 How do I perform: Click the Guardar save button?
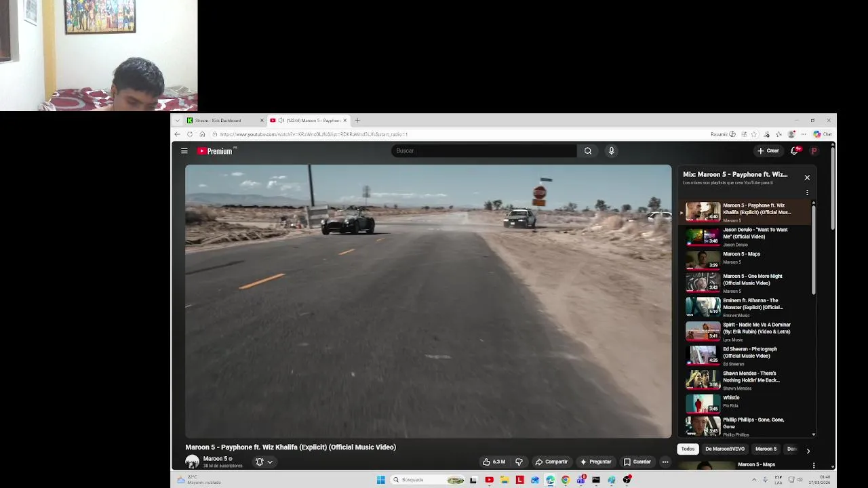point(637,462)
